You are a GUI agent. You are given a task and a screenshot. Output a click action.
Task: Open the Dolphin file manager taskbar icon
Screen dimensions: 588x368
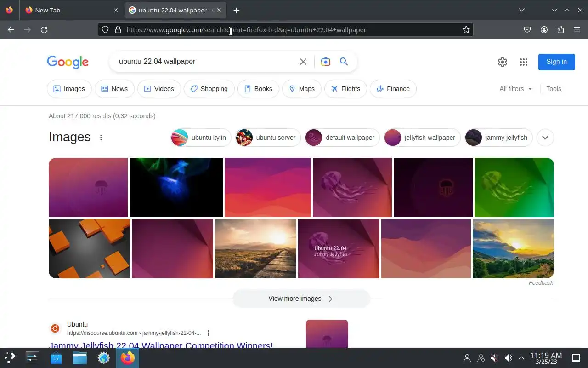[80, 357]
